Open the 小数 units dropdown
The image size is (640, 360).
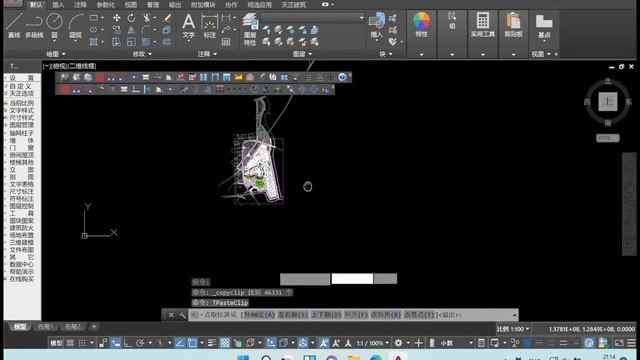(456, 343)
